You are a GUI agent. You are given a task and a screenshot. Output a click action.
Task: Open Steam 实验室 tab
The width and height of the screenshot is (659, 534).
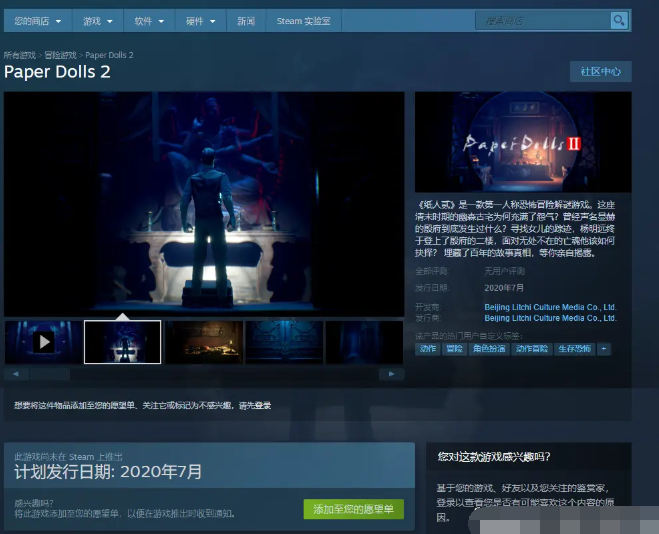point(303,21)
